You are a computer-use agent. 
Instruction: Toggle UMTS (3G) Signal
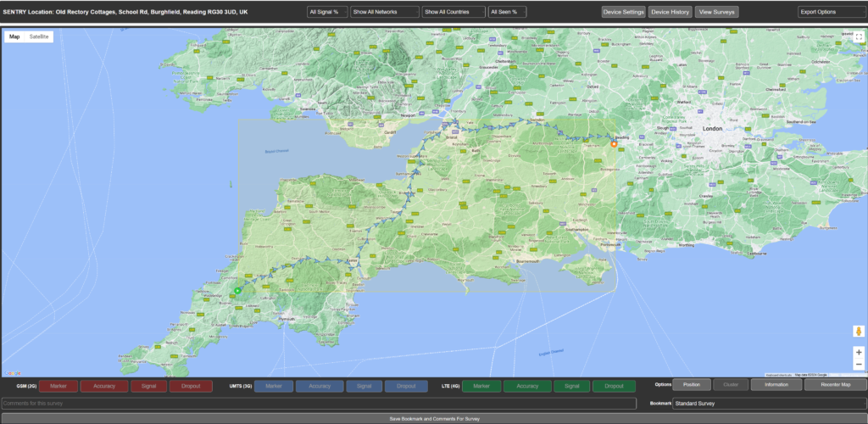[364, 386]
